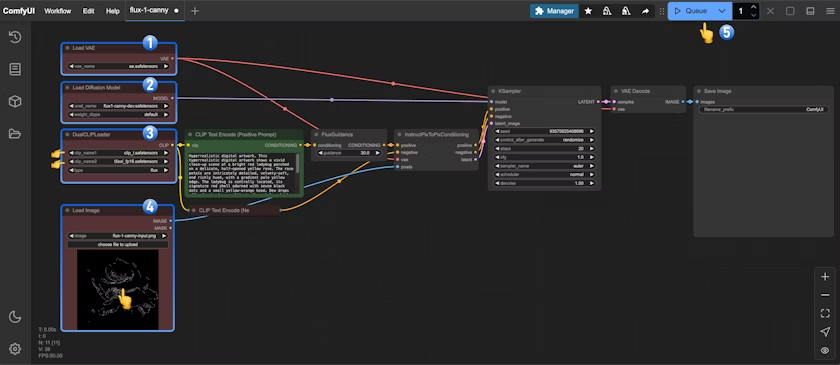Zoom out the canvas with minus

(x=825, y=295)
